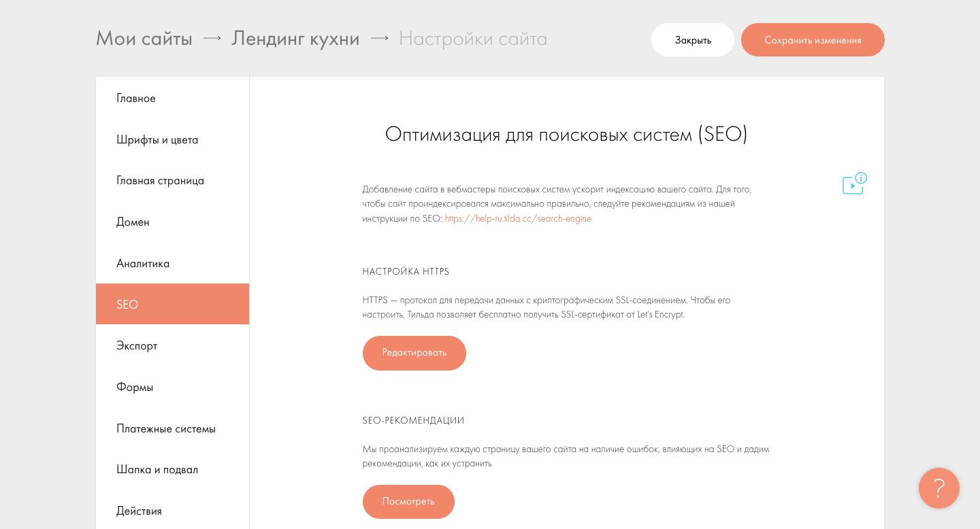Navigate to Лендинг кухни breadcrumb
Viewport: 980px width, 529px height.
pos(295,39)
